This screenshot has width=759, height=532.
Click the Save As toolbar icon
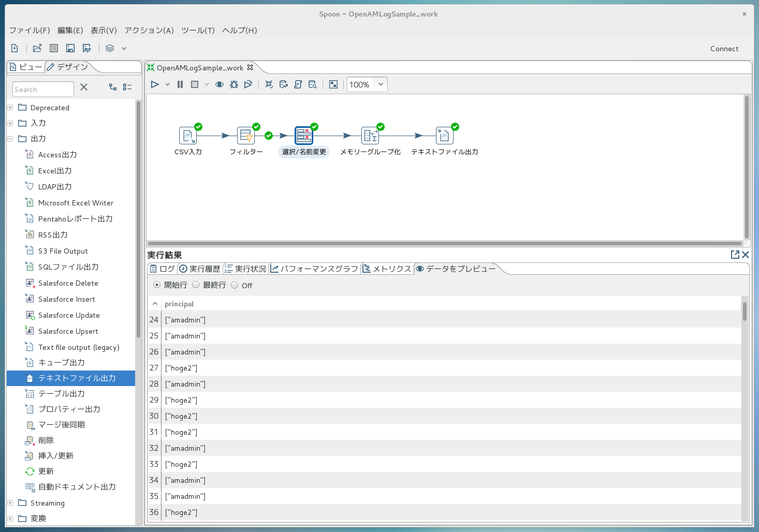tap(87, 48)
